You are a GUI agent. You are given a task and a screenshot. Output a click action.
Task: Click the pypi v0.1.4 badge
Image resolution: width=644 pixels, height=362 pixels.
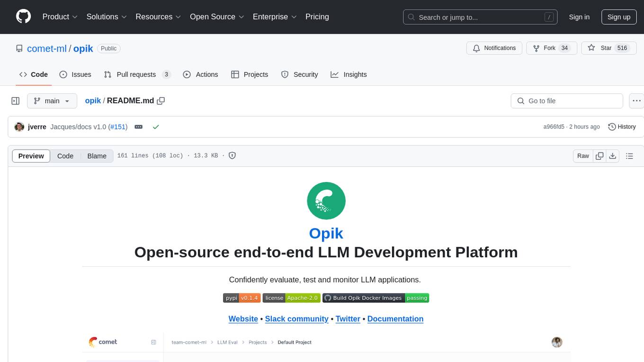pos(242,298)
